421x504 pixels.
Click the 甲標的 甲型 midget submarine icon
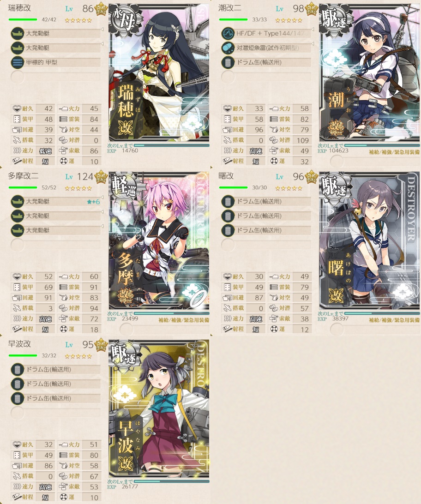[x=18, y=62]
